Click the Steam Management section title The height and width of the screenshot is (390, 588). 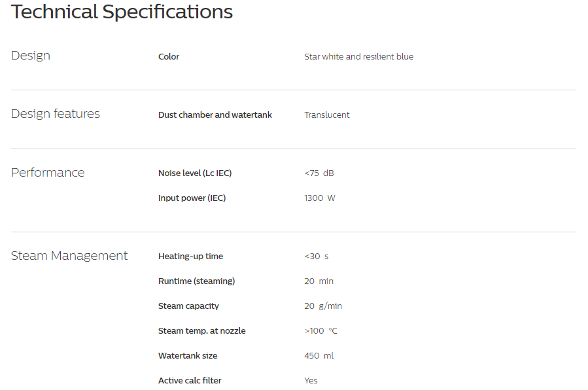click(69, 256)
